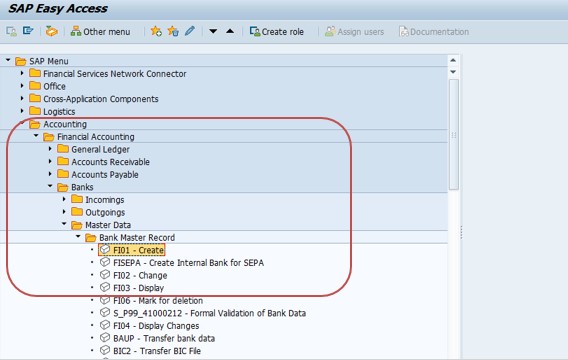Select the Logistics folder icon
The height and width of the screenshot is (360, 568).
click(35, 111)
